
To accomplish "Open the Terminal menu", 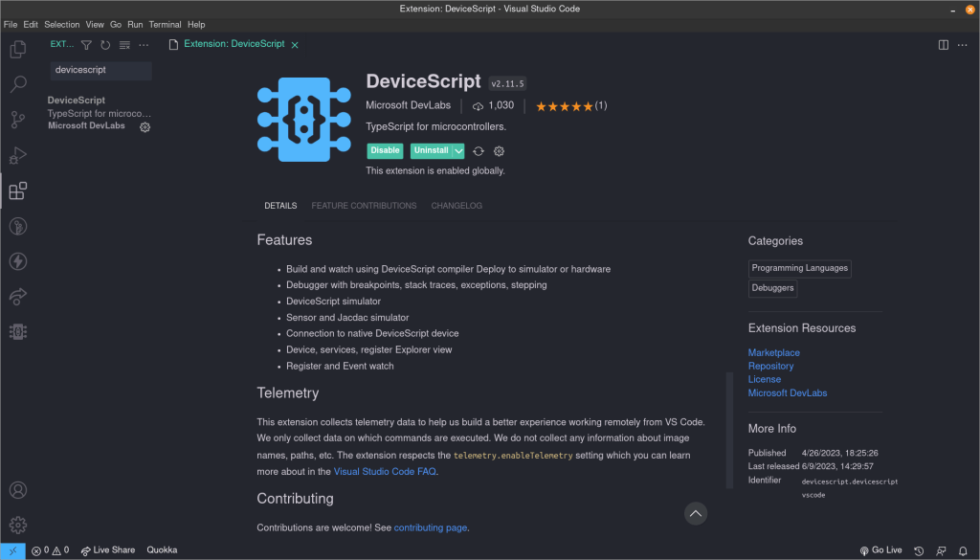I will (165, 24).
